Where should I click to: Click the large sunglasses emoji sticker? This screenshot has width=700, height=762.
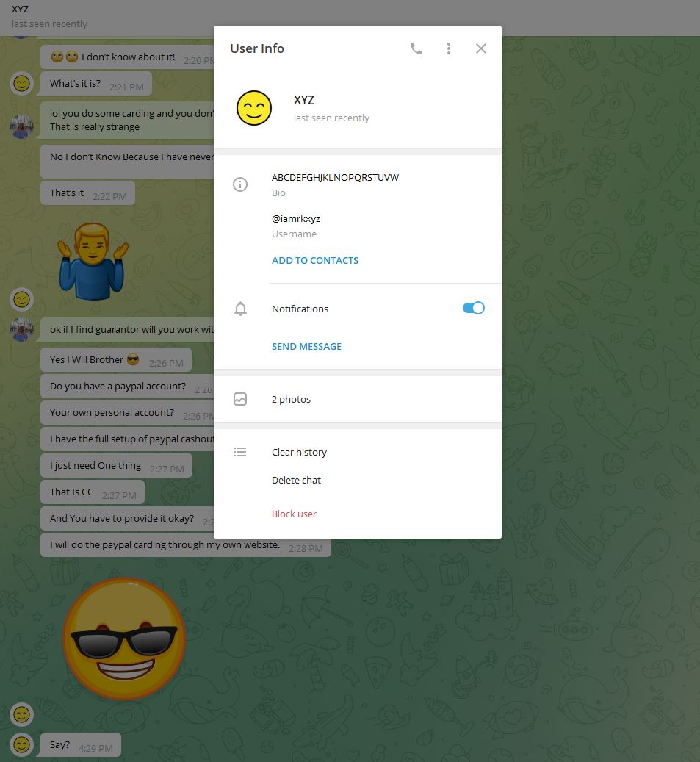pos(124,637)
